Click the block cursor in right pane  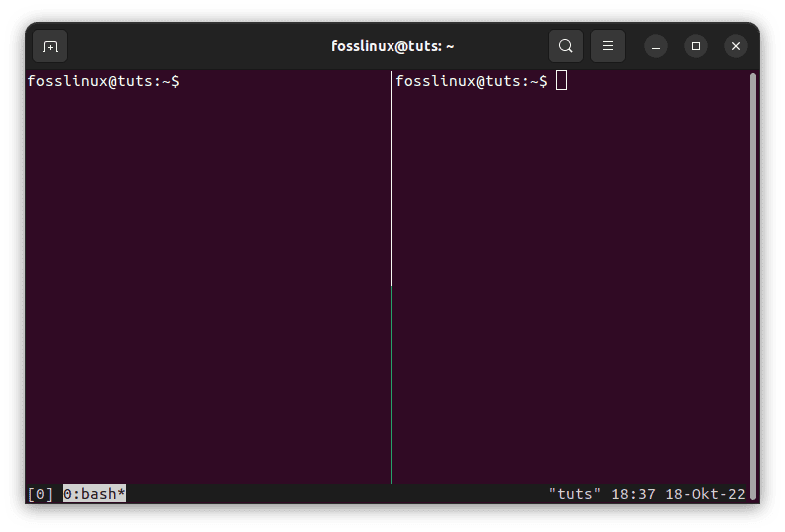coord(561,81)
